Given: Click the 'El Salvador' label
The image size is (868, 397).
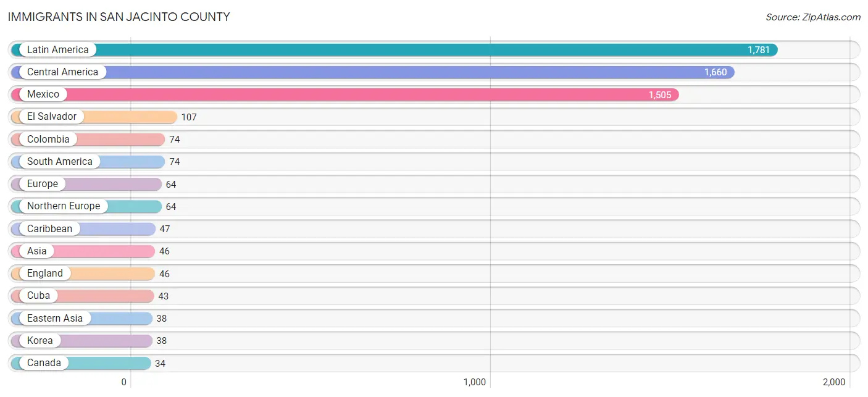Looking at the screenshot, I should [x=52, y=117].
